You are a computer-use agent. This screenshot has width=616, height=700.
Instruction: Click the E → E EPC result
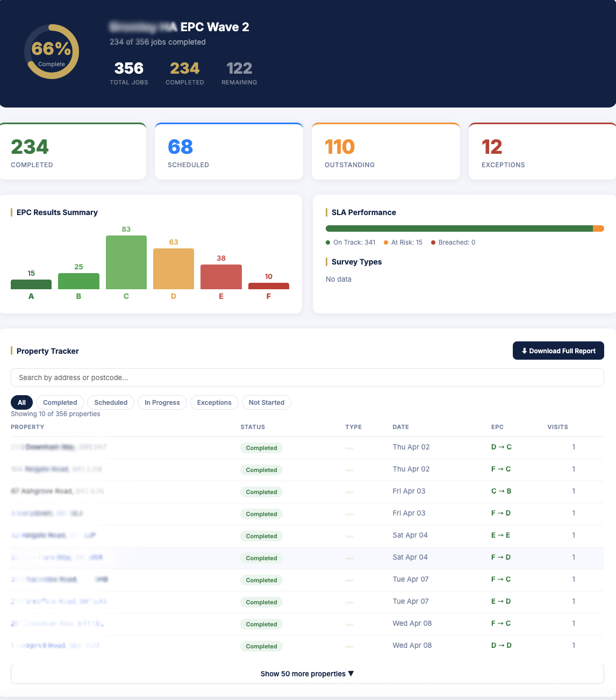501,535
